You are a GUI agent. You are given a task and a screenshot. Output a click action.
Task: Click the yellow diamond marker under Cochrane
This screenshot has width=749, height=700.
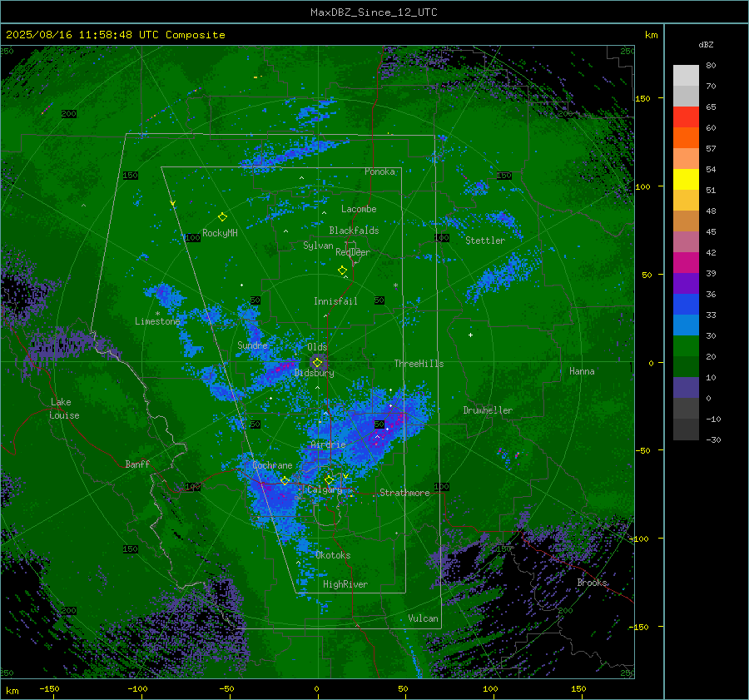point(285,481)
